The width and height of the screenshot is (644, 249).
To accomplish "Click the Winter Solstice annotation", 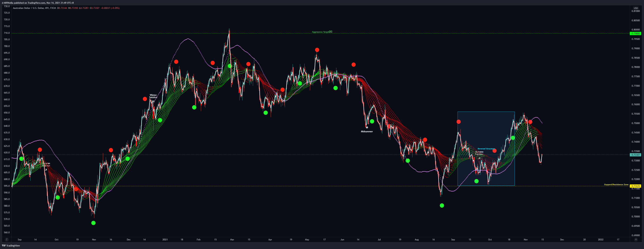I will pyautogui.click(x=153, y=96).
